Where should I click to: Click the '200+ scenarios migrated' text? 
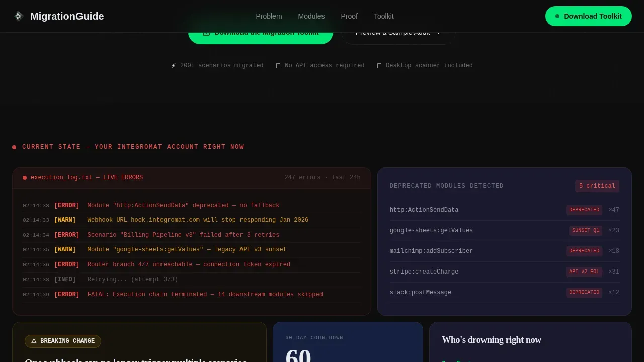(x=222, y=66)
